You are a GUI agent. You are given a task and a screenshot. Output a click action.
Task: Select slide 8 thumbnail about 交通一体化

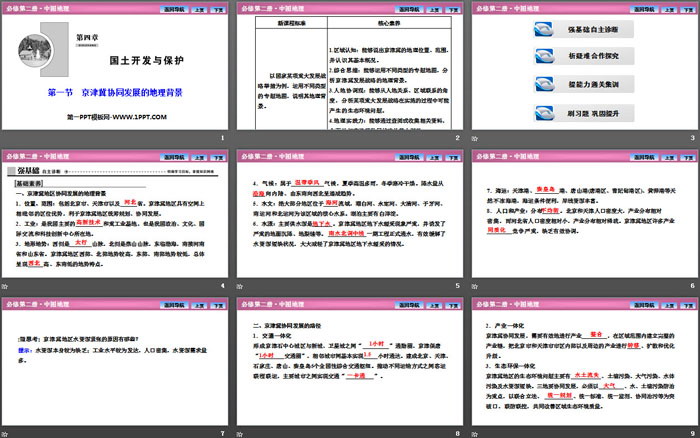coord(350,362)
